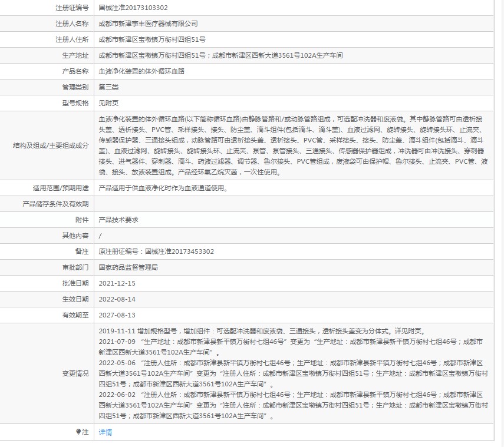Screen dimensions: 504x447
Task: Select original registration number 国械注准20173453302
Action: coord(179,251)
